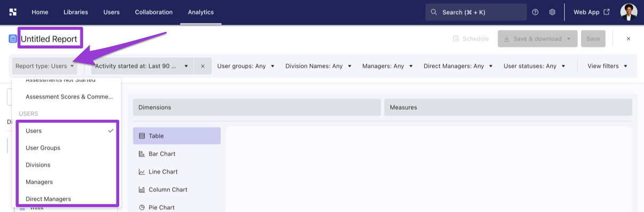The width and height of the screenshot is (644, 212).
Task: Select the Pie Chart visualization
Action: coord(177,207)
